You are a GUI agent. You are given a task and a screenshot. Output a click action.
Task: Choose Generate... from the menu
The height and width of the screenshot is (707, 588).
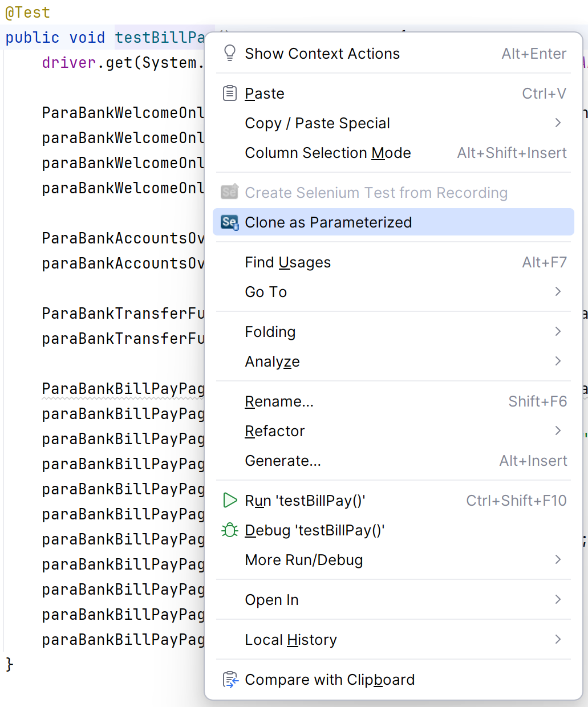[x=394, y=461]
